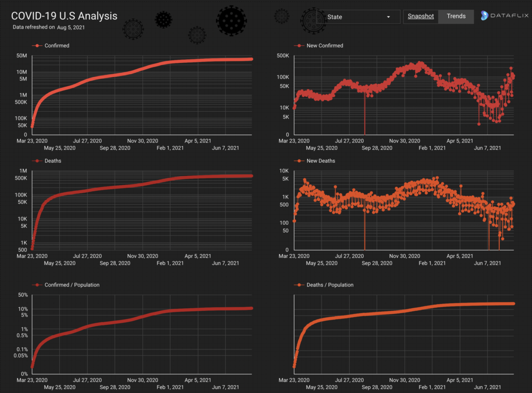The width and height of the screenshot is (532, 393).
Task: Click the State dropdown arrow
Action: click(x=389, y=17)
